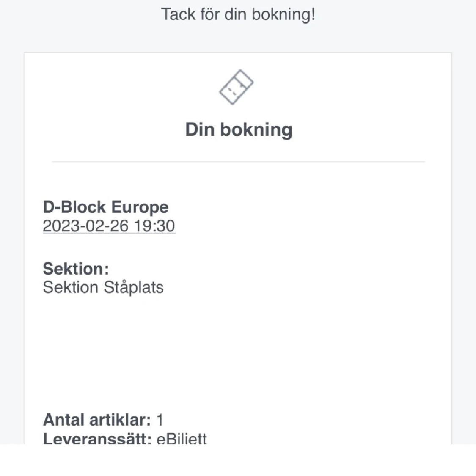The image size is (476, 476).
Task: Click the word Europe in event name
Action: tap(140, 207)
